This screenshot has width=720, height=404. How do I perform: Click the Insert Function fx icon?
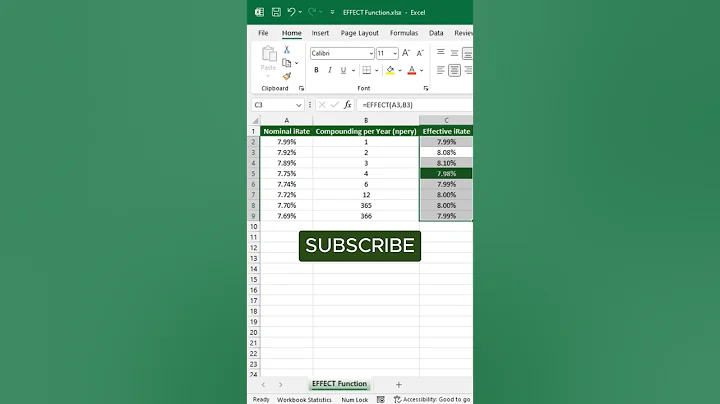(x=348, y=105)
